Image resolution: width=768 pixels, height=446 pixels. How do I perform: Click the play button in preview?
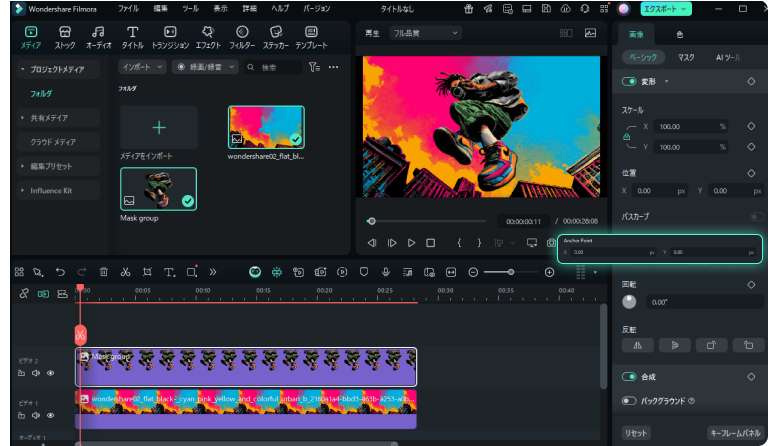pos(411,243)
